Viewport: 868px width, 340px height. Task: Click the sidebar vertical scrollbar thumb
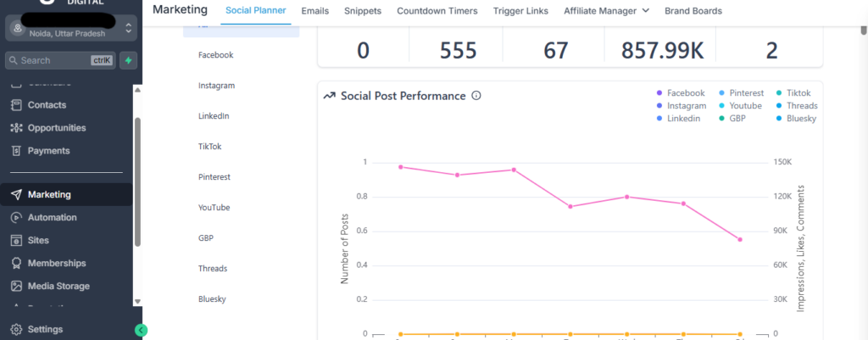point(138,181)
